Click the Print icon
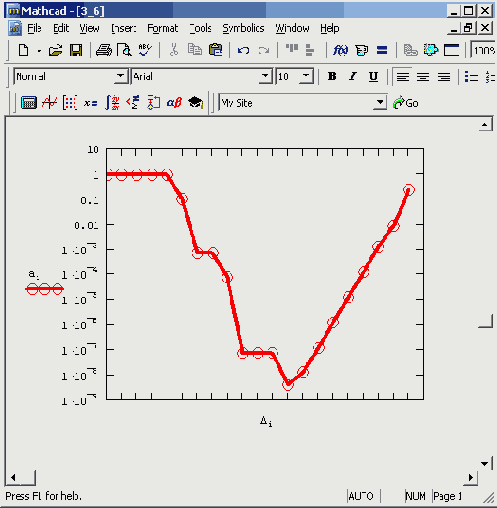Image resolution: width=497 pixels, height=508 pixels. pos(104,50)
